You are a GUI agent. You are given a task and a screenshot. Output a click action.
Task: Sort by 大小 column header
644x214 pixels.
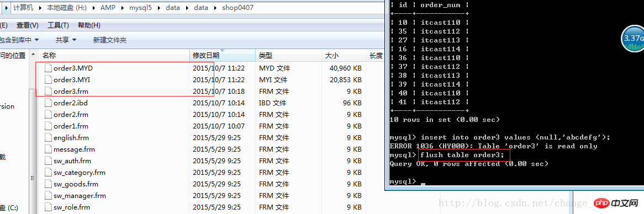coord(344,55)
